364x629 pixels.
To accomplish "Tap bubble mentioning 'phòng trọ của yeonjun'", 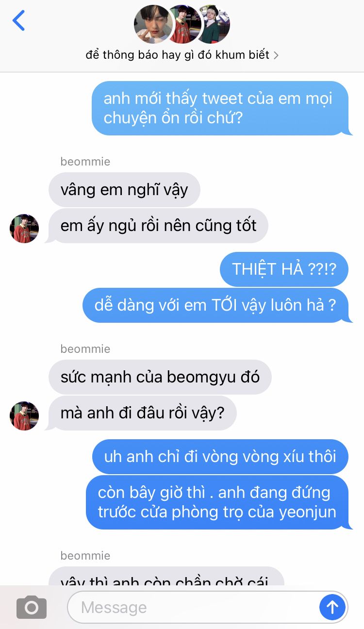I will pyautogui.click(x=218, y=502).
